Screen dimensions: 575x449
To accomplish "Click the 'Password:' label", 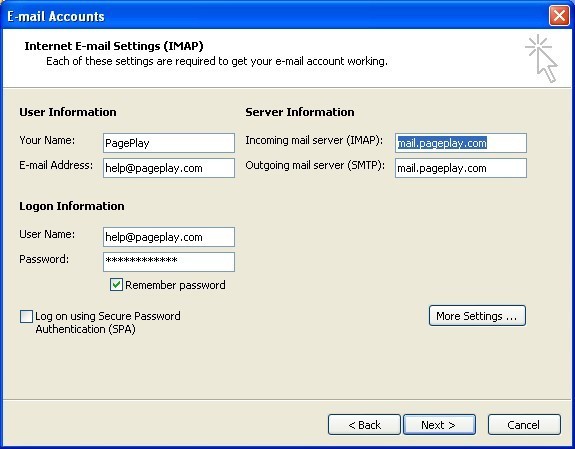I will [44, 259].
